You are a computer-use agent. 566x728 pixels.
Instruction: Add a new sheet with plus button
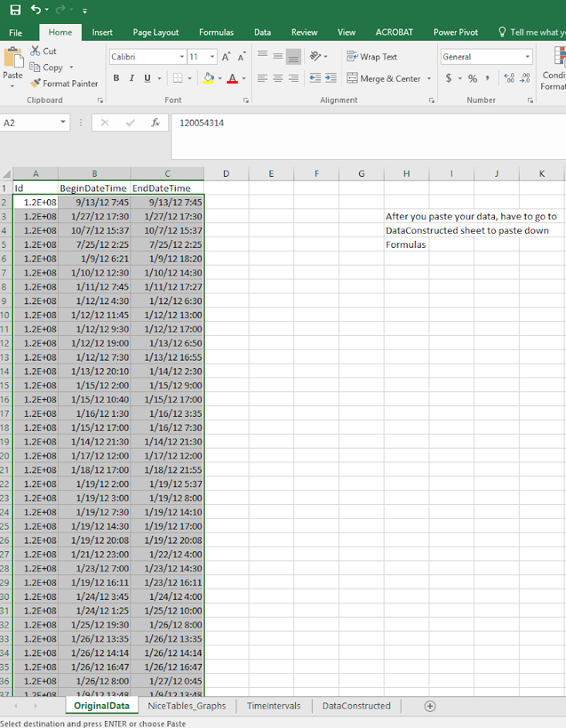[x=430, y=706]
